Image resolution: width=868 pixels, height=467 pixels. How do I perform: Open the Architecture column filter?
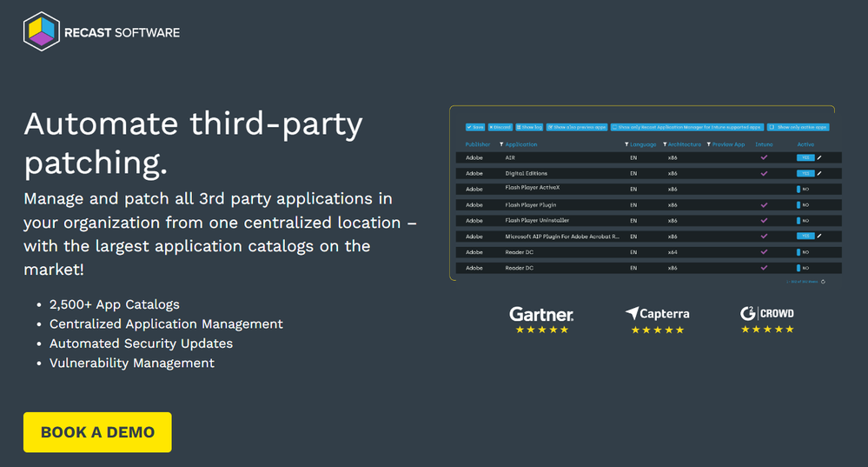[x=665, y=144]
